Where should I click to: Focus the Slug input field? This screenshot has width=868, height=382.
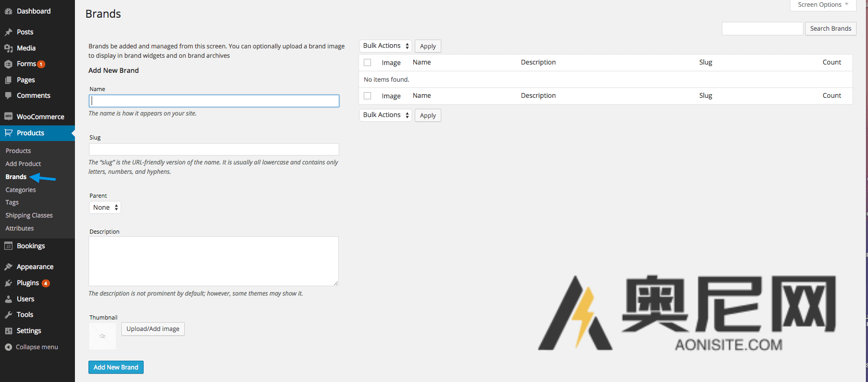pyautogui.click(x=214, y=149)
